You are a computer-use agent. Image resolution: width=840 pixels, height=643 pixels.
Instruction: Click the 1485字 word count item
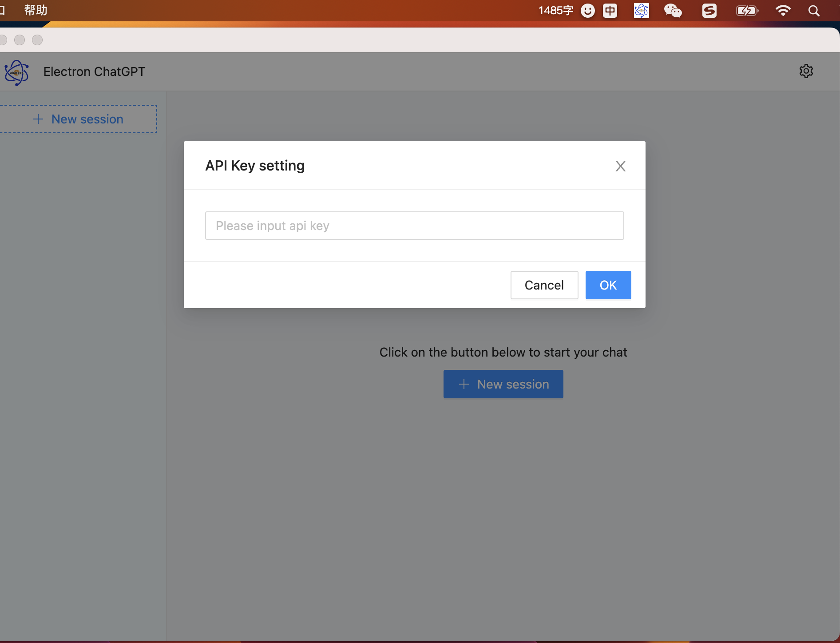coord(556,11)
